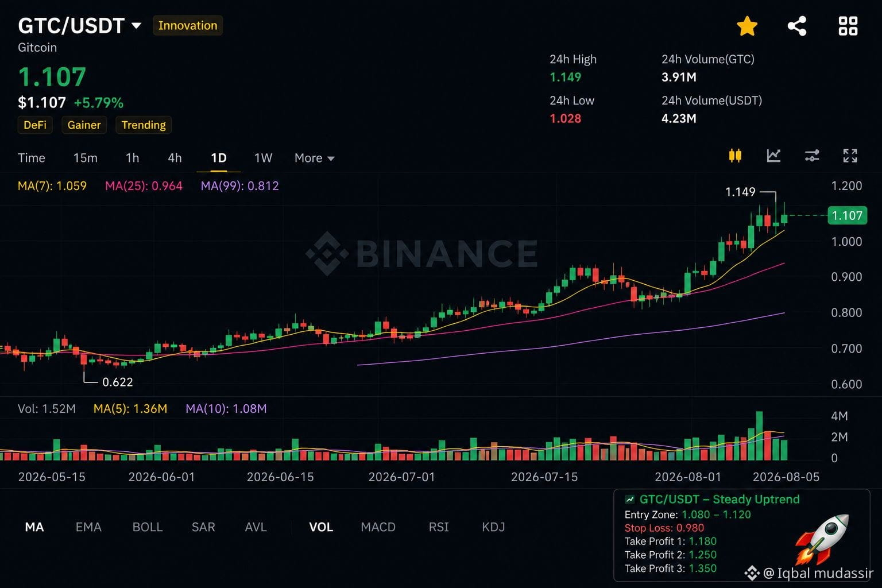
Task: Click the 24h High value 1.149
Action: coord(566,77)
